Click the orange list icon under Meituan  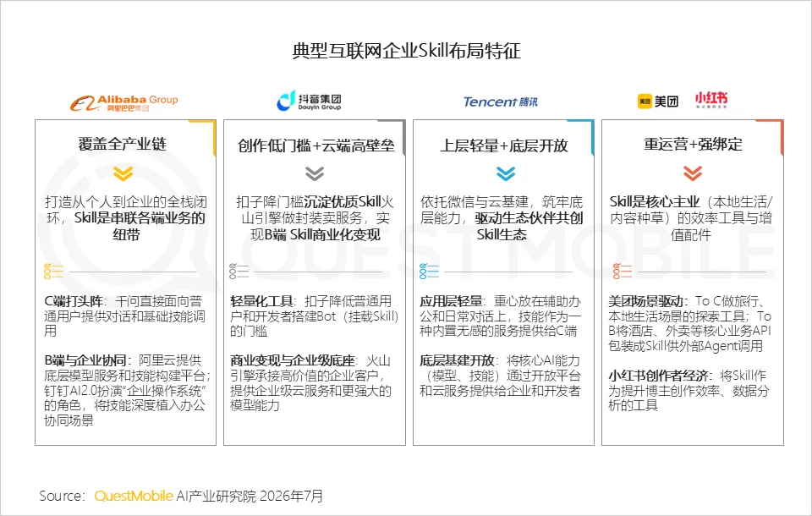point(622,272)
